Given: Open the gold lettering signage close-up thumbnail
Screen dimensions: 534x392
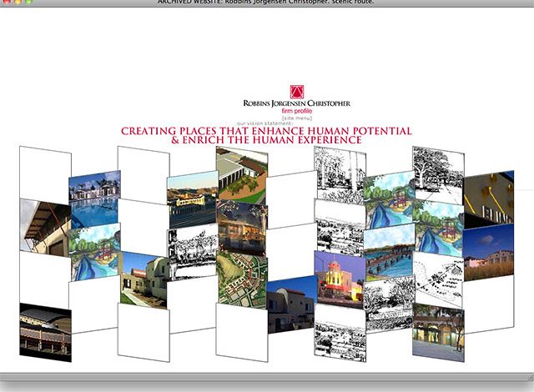Looking at the screenshot, I should (489, 200).
